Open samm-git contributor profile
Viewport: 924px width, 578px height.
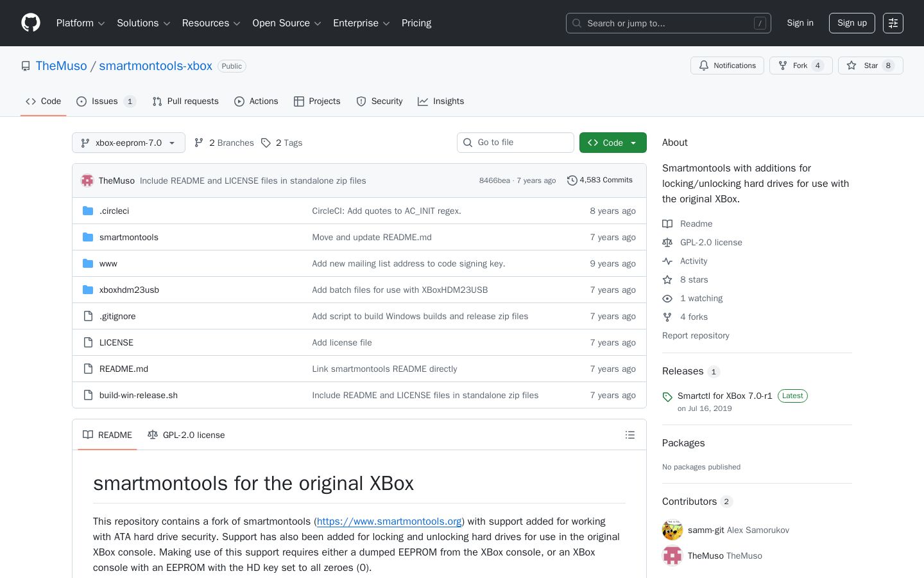706,530
